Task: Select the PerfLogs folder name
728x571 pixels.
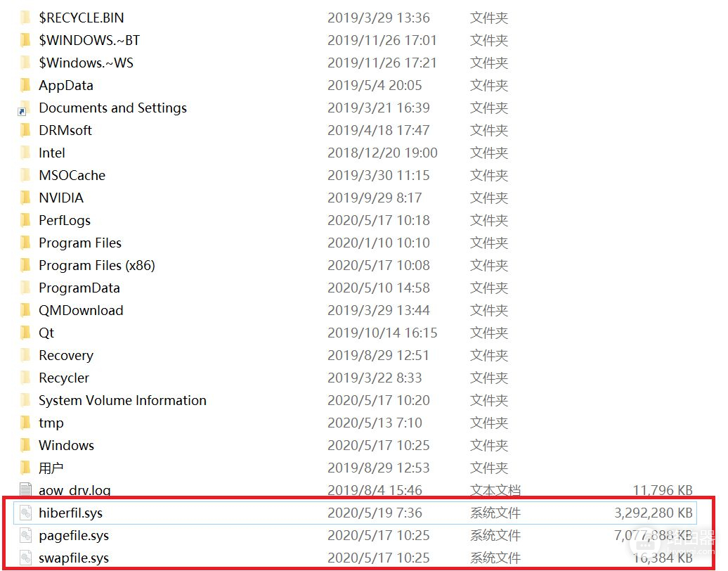Action: (x=65, y=220)
